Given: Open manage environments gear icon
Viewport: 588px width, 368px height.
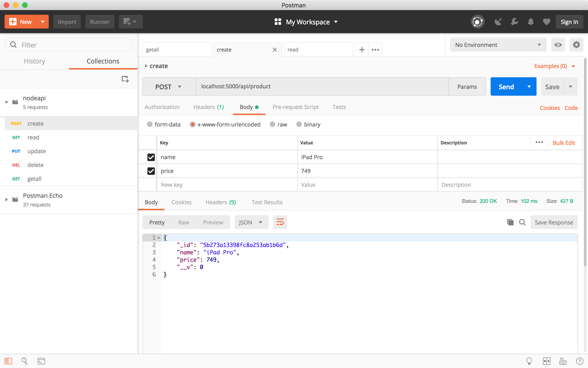Looking at the screenshot, I should pyautogui.click(x=576, y=45).
